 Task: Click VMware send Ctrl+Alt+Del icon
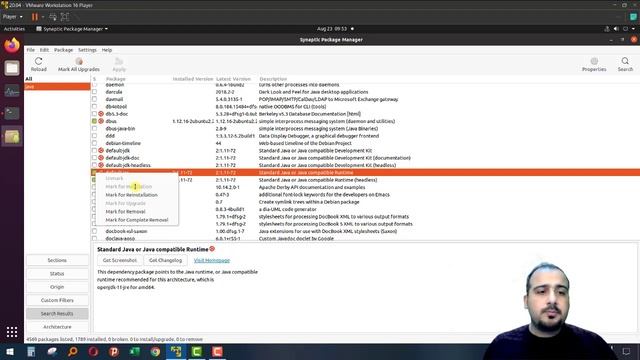pyautogui.click(x=53, y=17)
